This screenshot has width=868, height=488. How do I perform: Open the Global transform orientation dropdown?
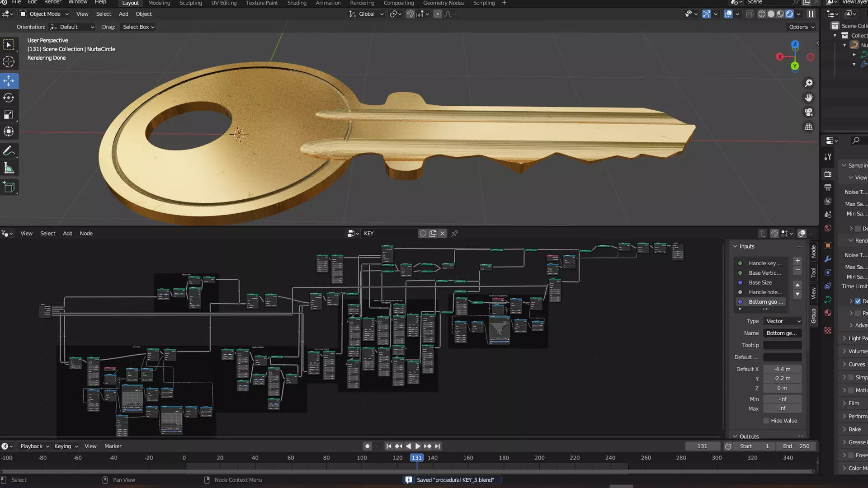(366, 14)
